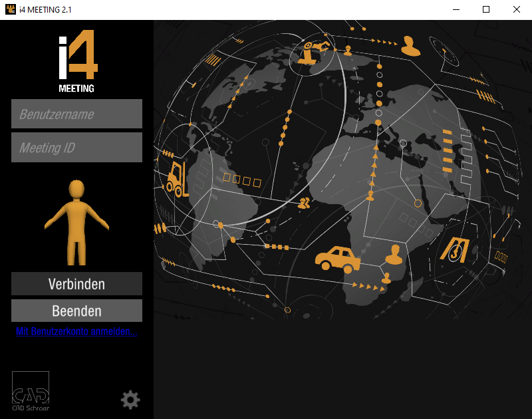Screen dimensions: 532x419
Task: Click the group of people icon on the globe
Action: point(305,203)
